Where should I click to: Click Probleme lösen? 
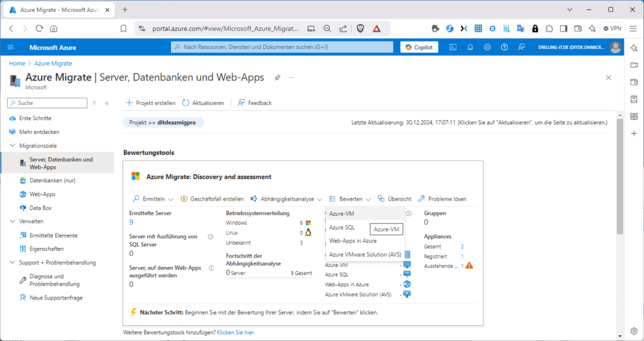click(442, 199)
